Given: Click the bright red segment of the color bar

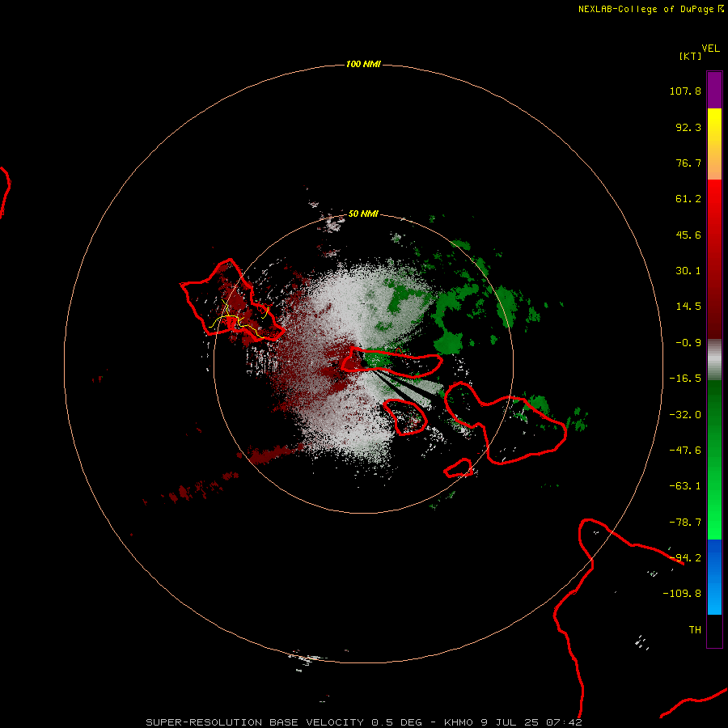Looking at the screenshot, I should (x=714, y=259).
